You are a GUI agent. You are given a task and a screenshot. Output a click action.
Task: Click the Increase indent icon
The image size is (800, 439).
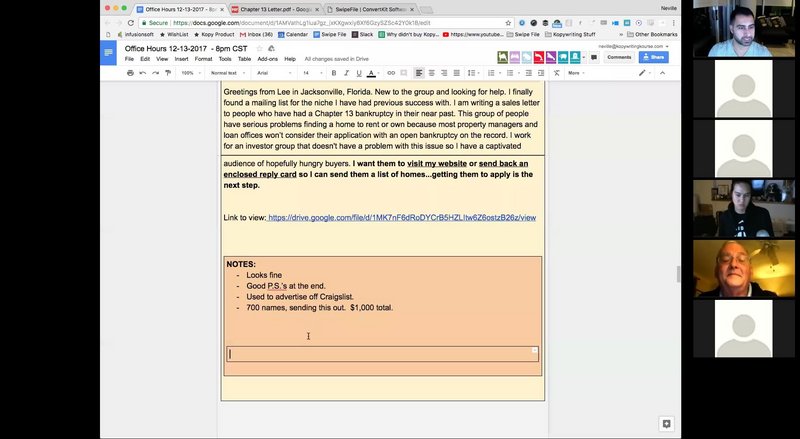(541, 73)
